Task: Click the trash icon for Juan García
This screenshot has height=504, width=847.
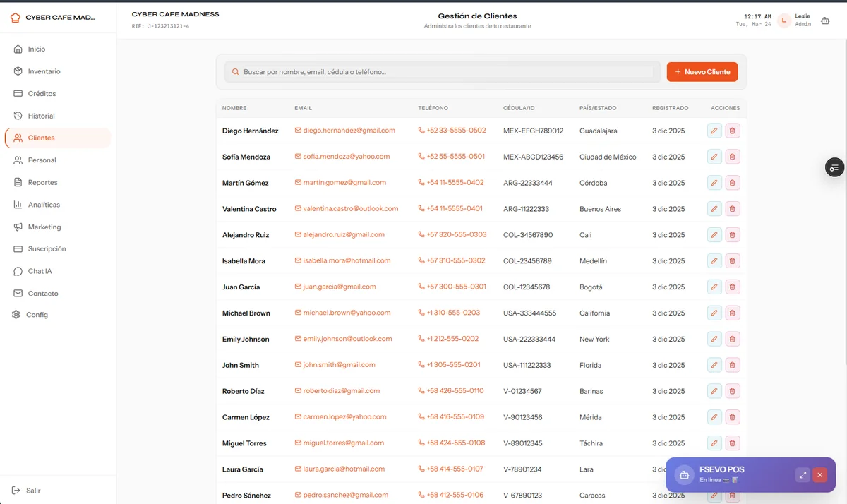Action: 732,287
